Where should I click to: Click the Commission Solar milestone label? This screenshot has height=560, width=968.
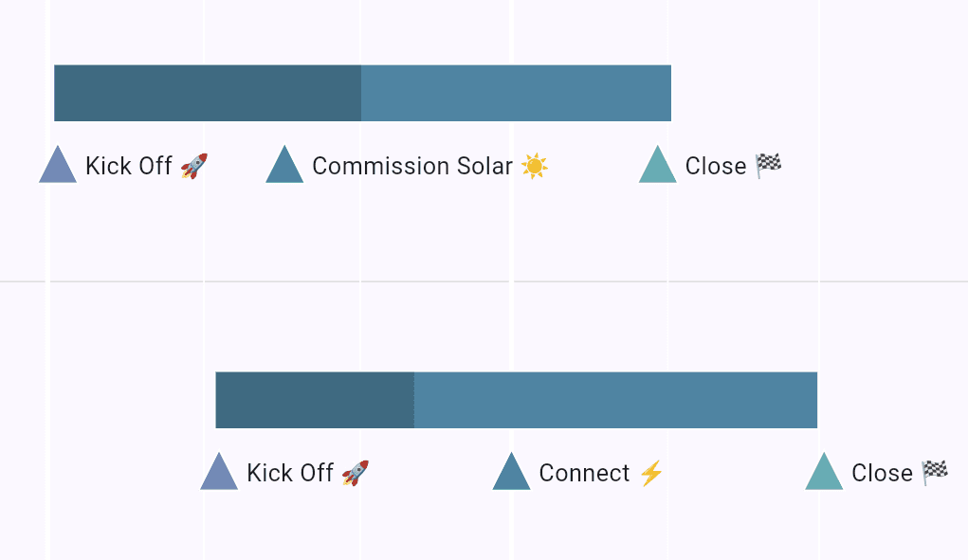pyautogui.click(x=411, y=167)
